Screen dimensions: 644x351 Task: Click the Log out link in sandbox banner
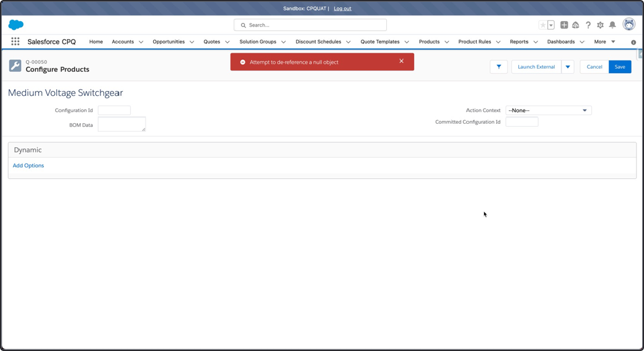click(343, 9)
